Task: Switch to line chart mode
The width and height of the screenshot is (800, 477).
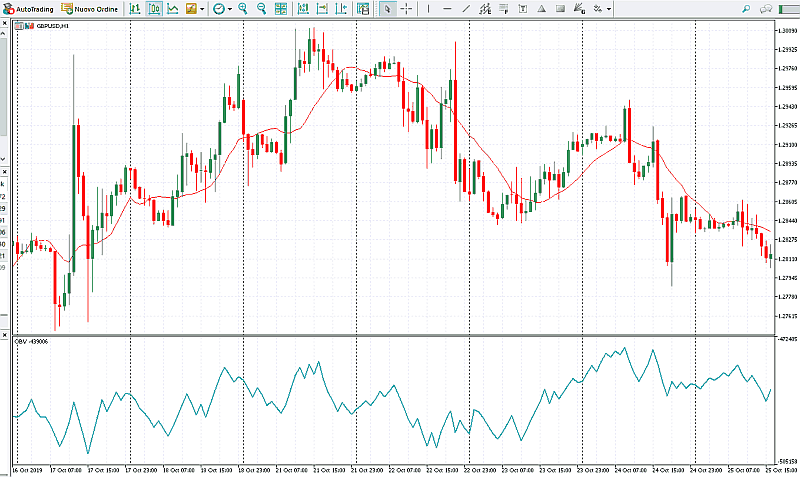Action: click(x=173, y=9)
